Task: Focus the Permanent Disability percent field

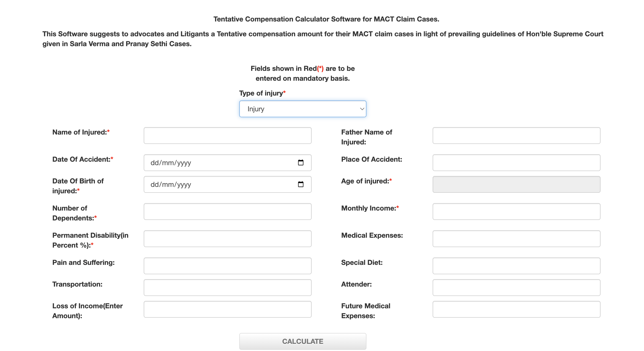Action: (x=227, y=239)
